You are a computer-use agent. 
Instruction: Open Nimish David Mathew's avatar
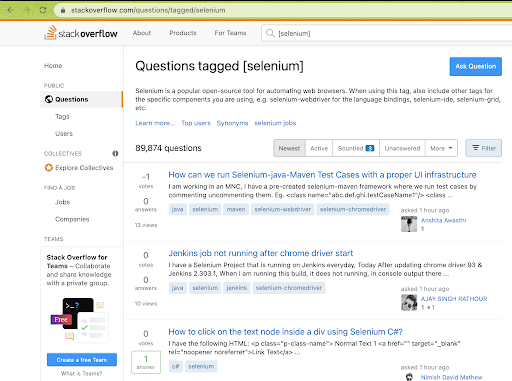tap(409, 377)
